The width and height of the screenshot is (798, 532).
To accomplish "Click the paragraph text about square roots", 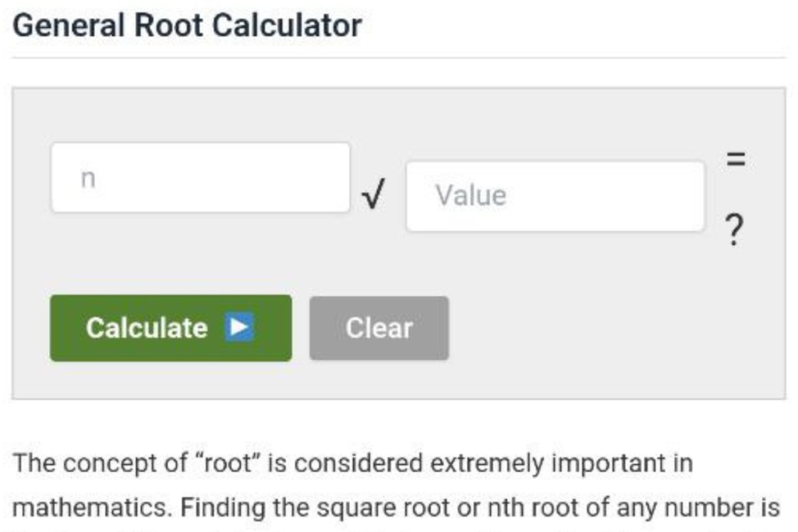I will (312, 499).
